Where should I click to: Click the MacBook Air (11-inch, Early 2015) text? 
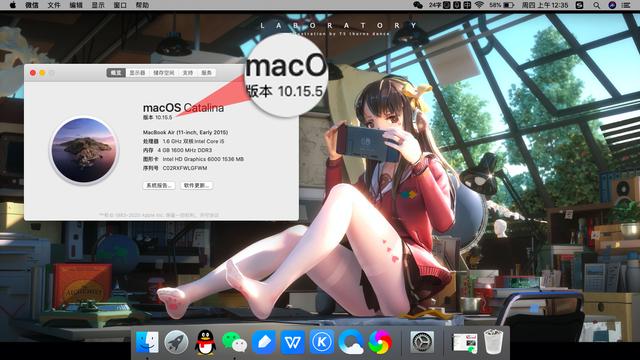(x=185, y=132)
